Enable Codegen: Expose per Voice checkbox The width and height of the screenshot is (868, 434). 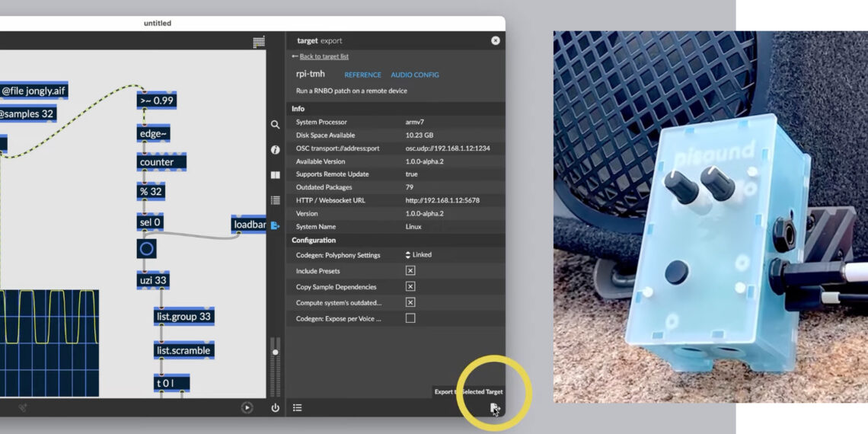410,318
